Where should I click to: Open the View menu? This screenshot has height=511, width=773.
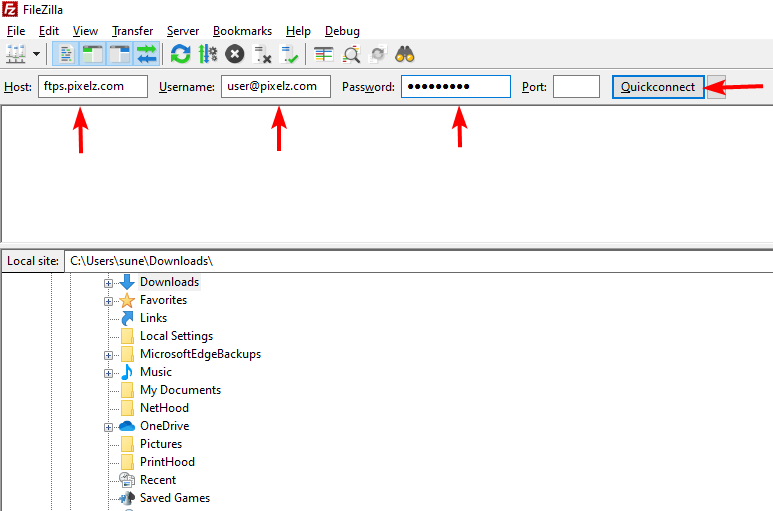[85, 31]
